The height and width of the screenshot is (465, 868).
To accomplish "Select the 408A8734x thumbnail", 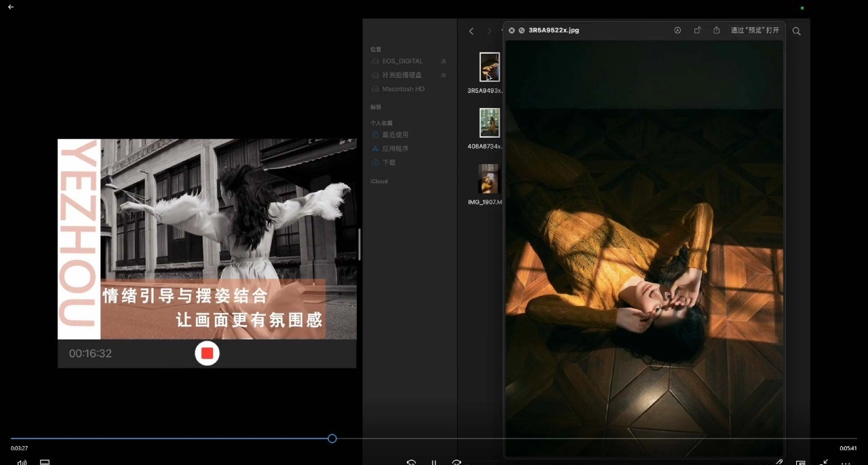I will [x=490, y=123].
